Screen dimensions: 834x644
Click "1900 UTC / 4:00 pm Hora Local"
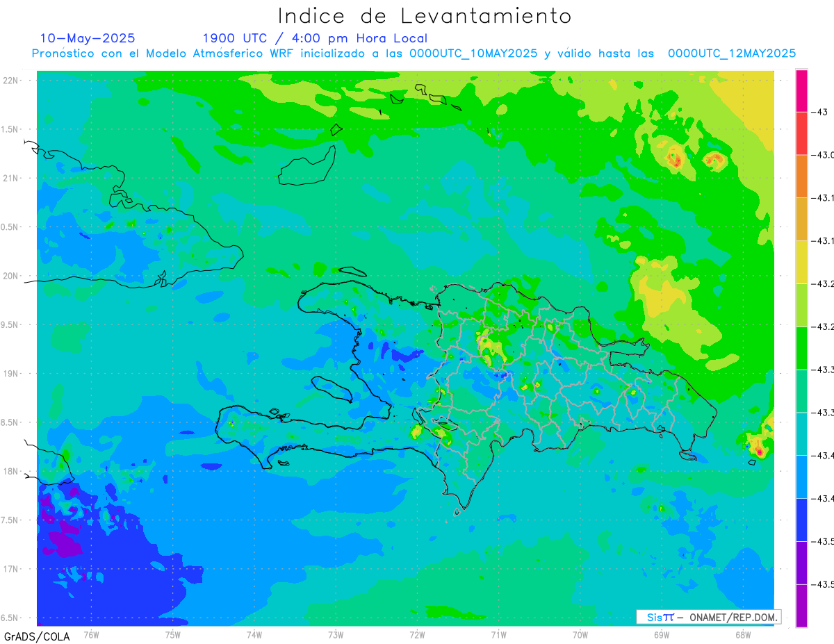[x=315, y=38]
